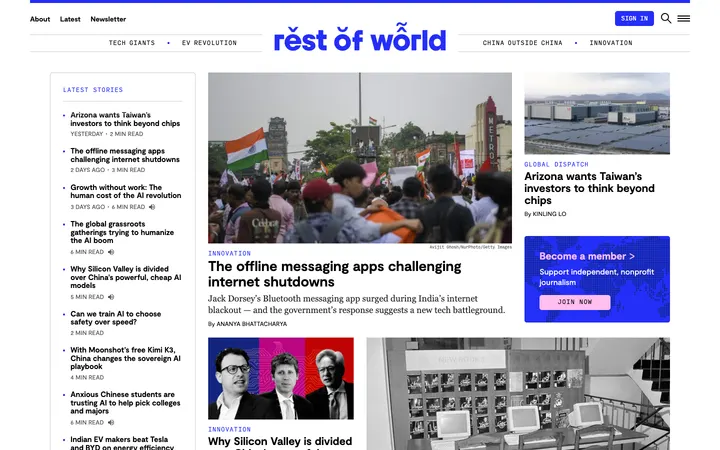Click 'Support independent, nonprofit journalism' text
720x450 pixels.
[596, 277]
